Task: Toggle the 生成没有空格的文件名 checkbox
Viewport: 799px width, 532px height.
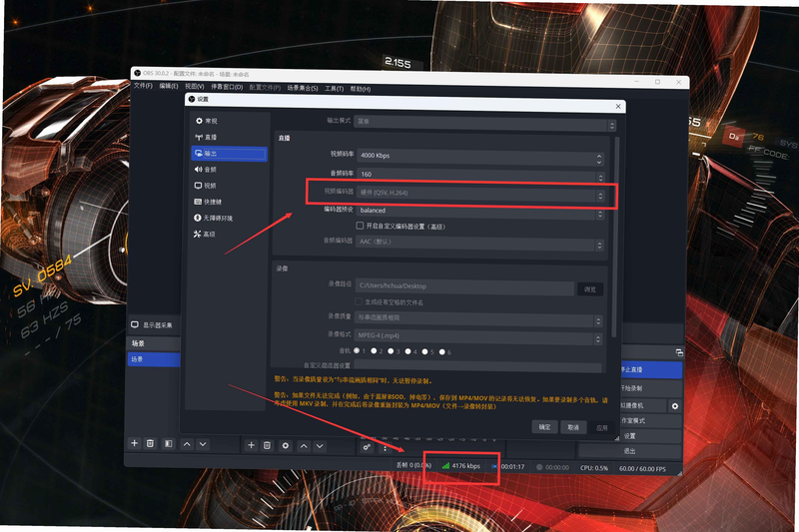Action: point(359,301)
